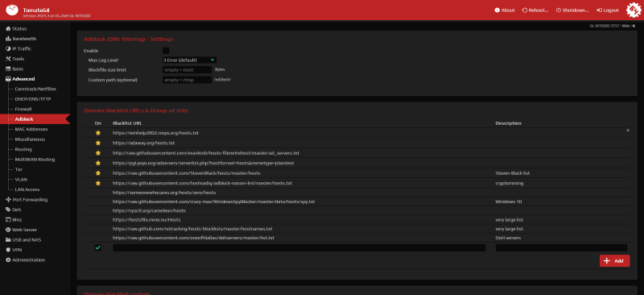The width and height of the screenshot is (644, 295).
Task: Click the Add button
Action: click(614, 261)
